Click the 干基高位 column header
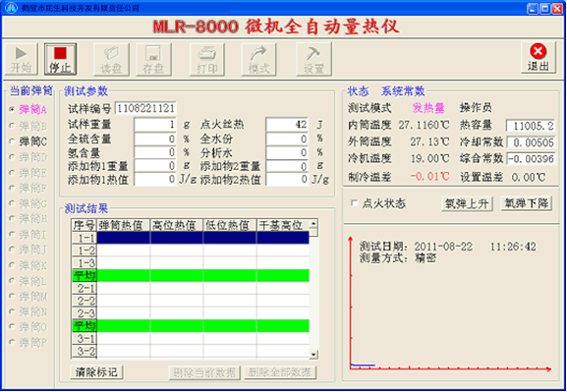Image resolution: width=567 pixels, height=392 pixels. pos(283,225)
